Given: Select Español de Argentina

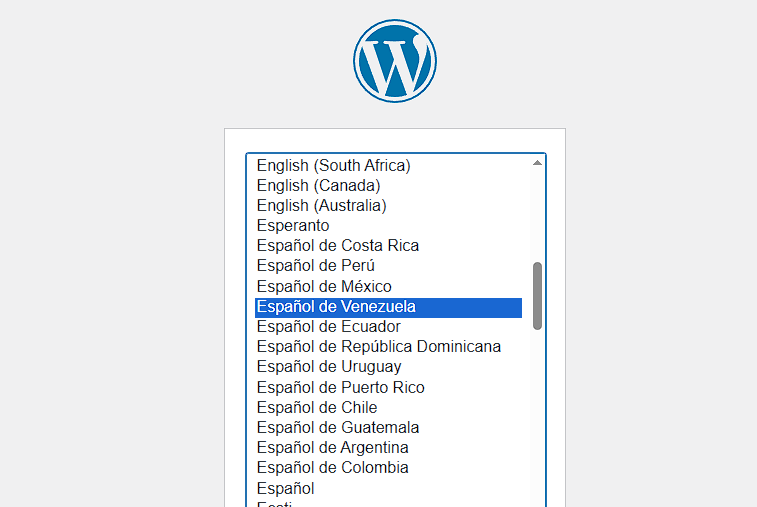Looking at the screenshot, I should point(332,448).
